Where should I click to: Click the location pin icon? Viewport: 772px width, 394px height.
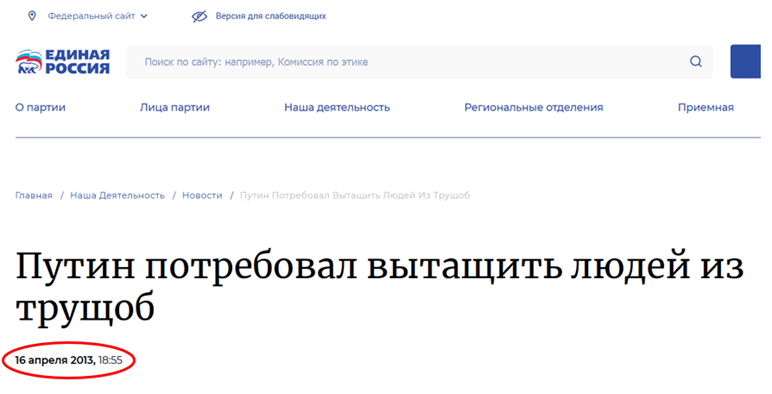pyautogui.click(x=32, y=16)
